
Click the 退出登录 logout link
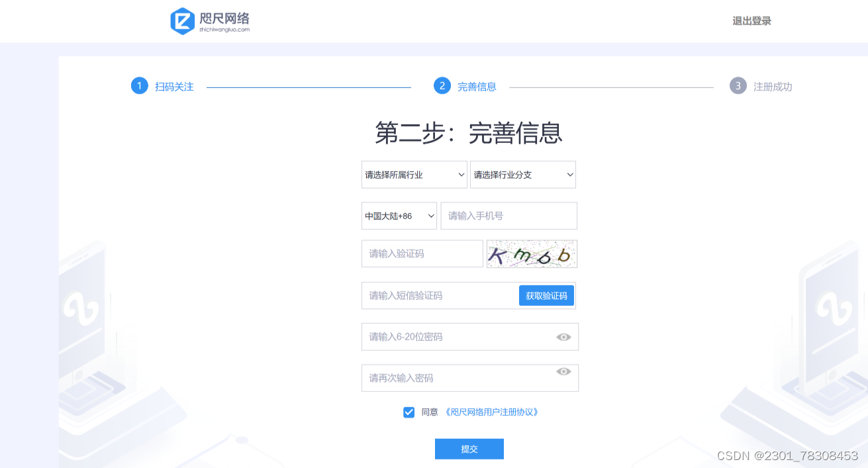(751, 21)
